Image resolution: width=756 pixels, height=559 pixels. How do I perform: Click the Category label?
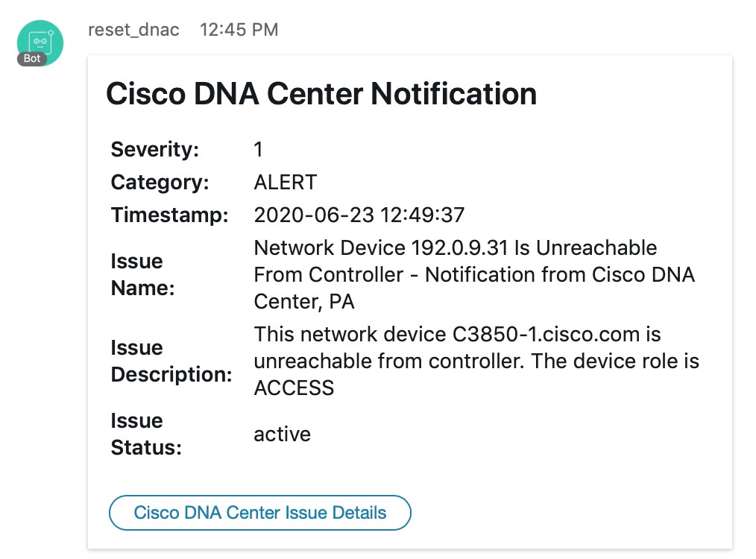160,182
